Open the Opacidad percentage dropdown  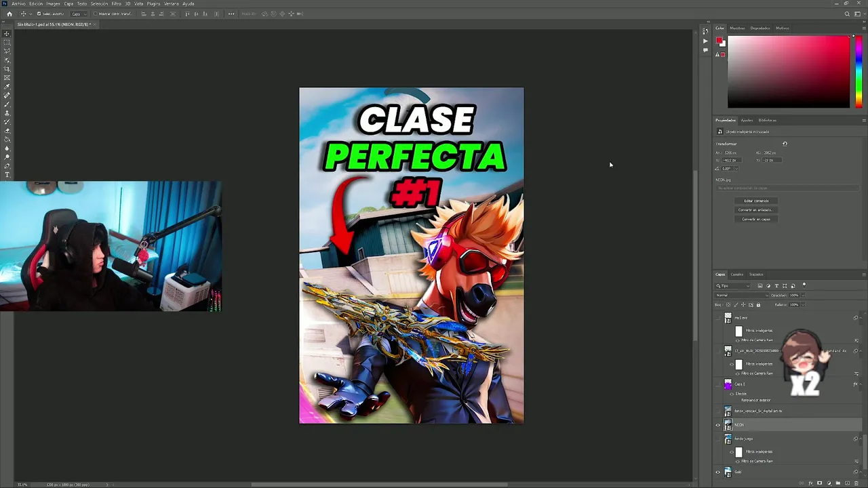803,296
